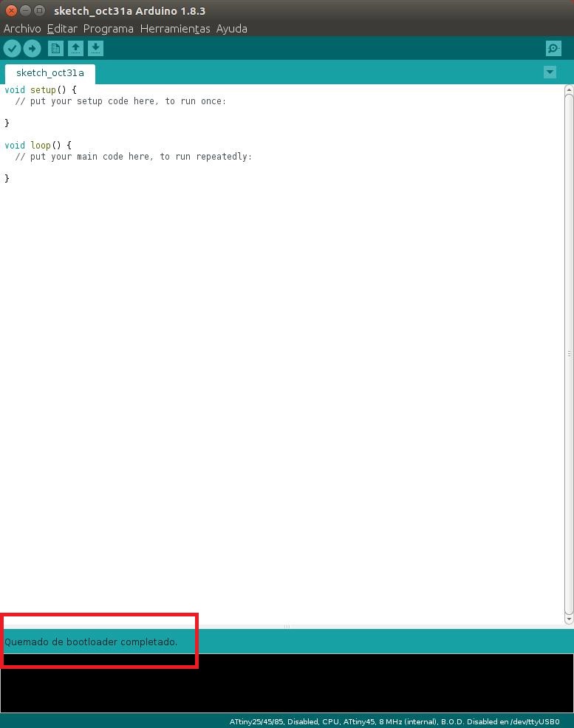Click the Verify sketch checkmark icon
Image resolution: width=574 pixels, height=728 pixels.
click(12, 48)
